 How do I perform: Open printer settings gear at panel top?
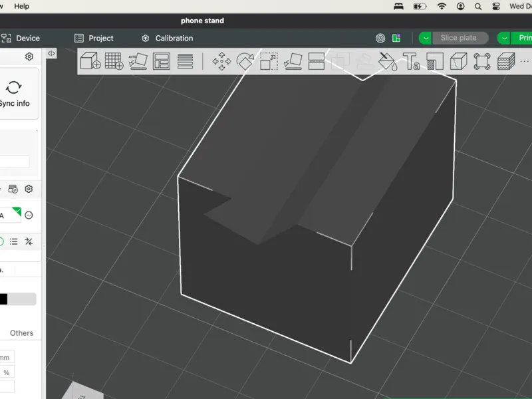[x=29, y=57]
